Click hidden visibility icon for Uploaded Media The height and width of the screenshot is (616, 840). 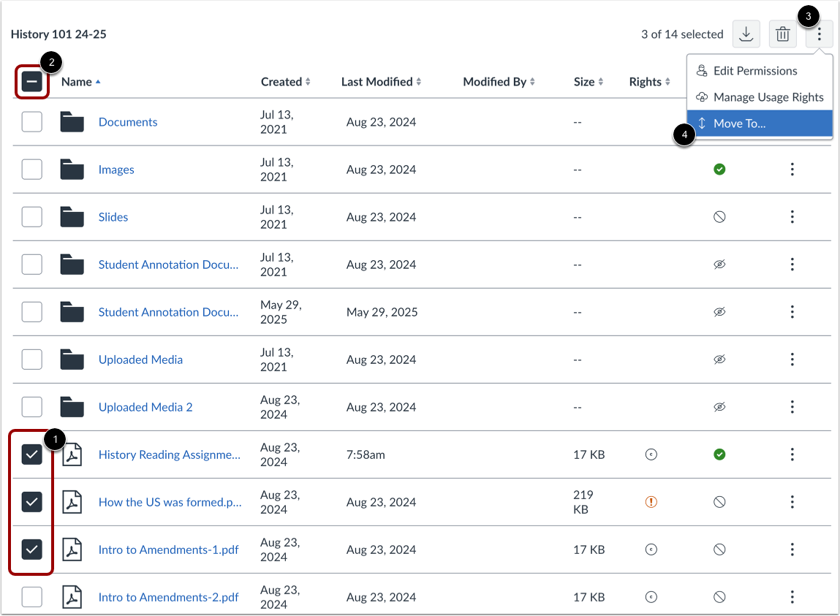[719, 360]
